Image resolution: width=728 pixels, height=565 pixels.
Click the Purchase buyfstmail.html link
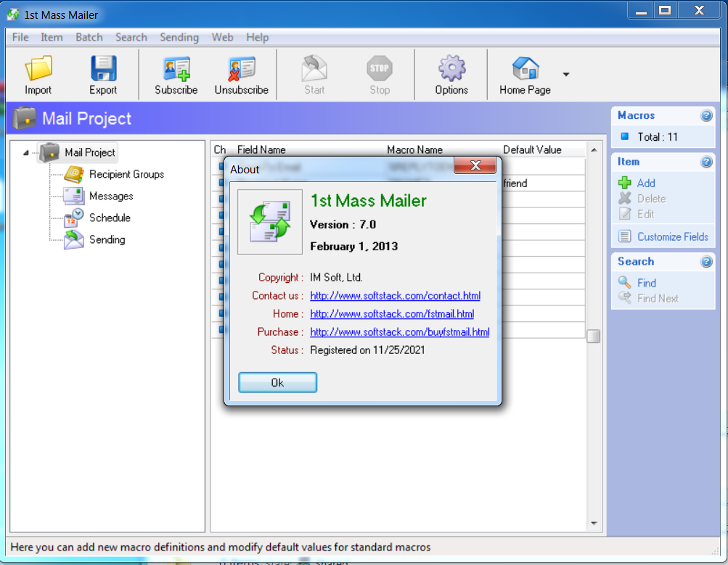point(399,332)
